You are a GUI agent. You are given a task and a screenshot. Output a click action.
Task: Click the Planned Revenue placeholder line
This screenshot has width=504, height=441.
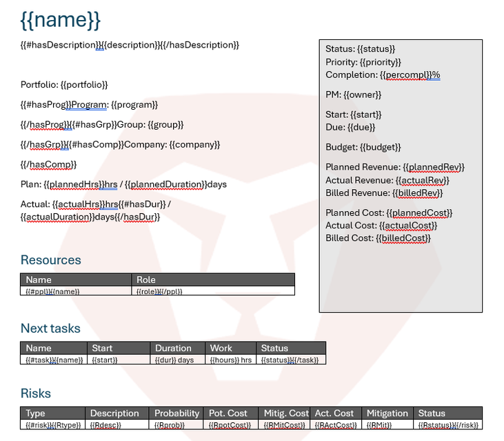395,167
